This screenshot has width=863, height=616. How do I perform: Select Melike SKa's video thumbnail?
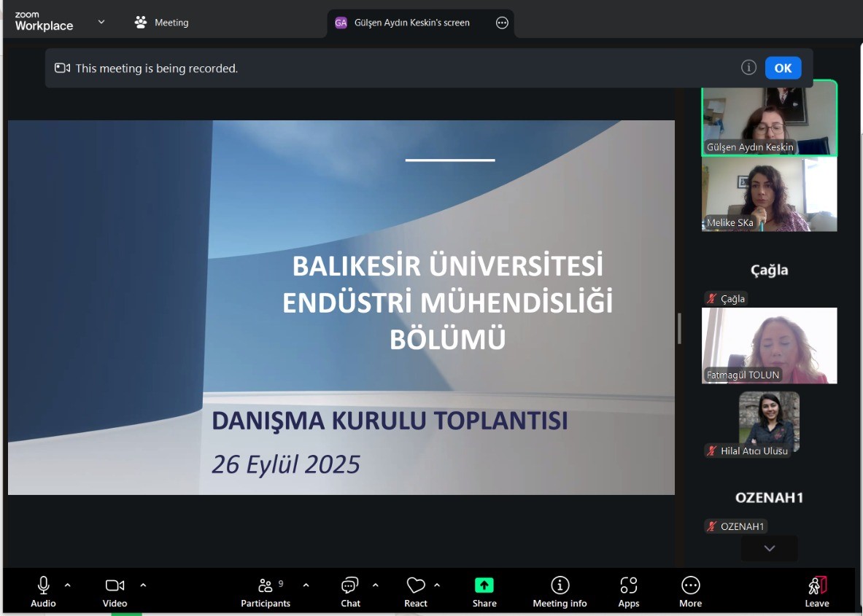point(769,194)
